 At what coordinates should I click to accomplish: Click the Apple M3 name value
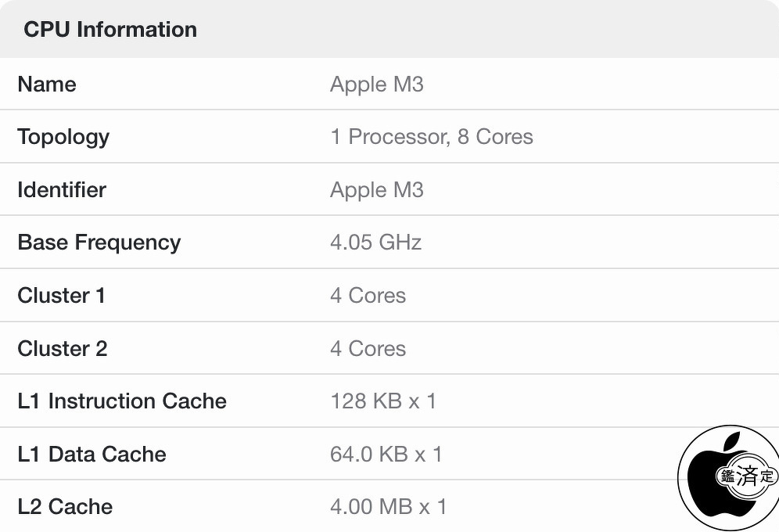376,84
